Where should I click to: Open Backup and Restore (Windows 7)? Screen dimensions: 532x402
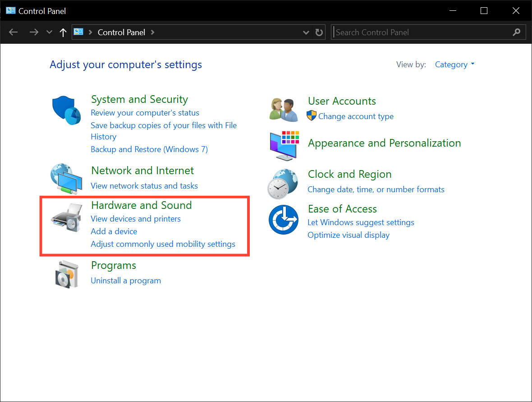[x=149, y=149]
